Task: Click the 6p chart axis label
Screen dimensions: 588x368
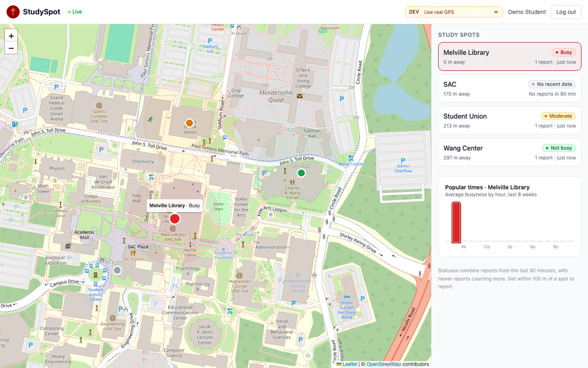Action: click(533, 247)
